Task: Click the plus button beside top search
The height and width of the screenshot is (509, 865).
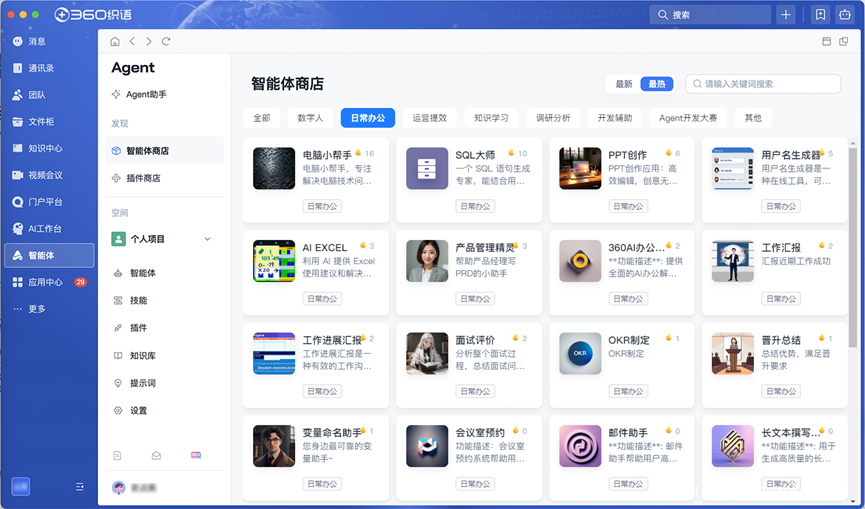Action: point(786,15)
